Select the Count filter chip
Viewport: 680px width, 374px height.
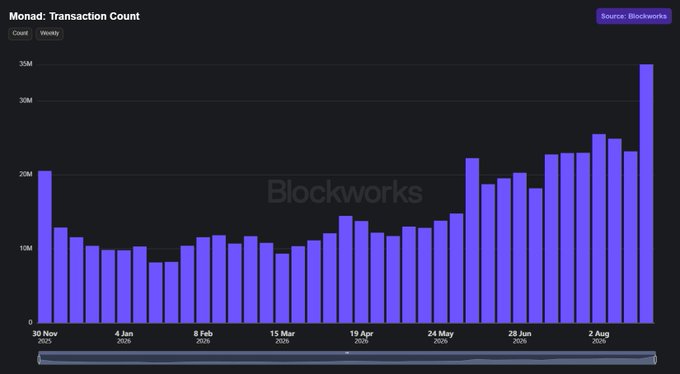point(20,33)
